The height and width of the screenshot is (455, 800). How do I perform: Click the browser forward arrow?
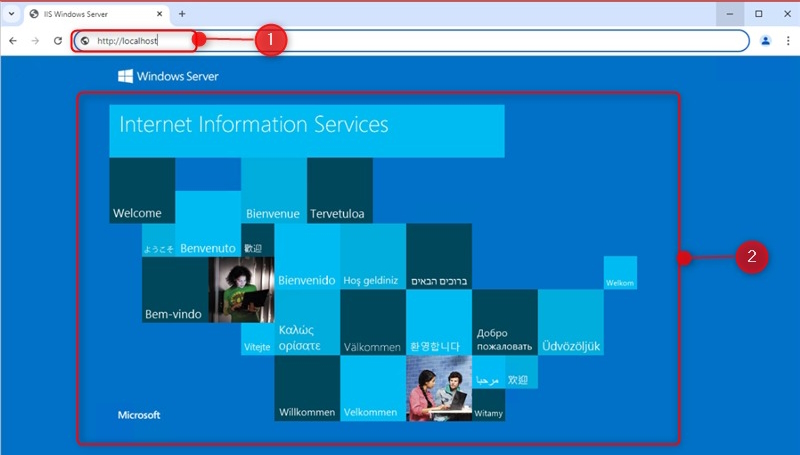[35, 41]
